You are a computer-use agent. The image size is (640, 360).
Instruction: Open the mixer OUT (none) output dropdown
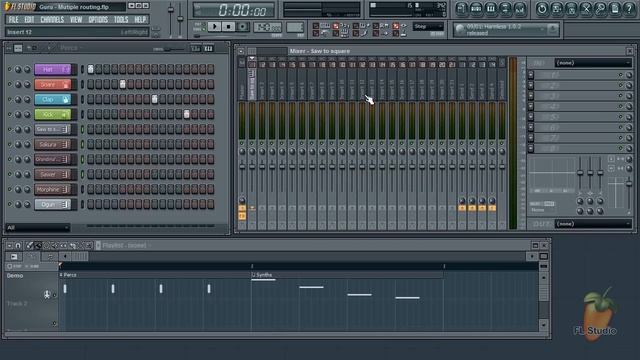click(x=593, y=224)
